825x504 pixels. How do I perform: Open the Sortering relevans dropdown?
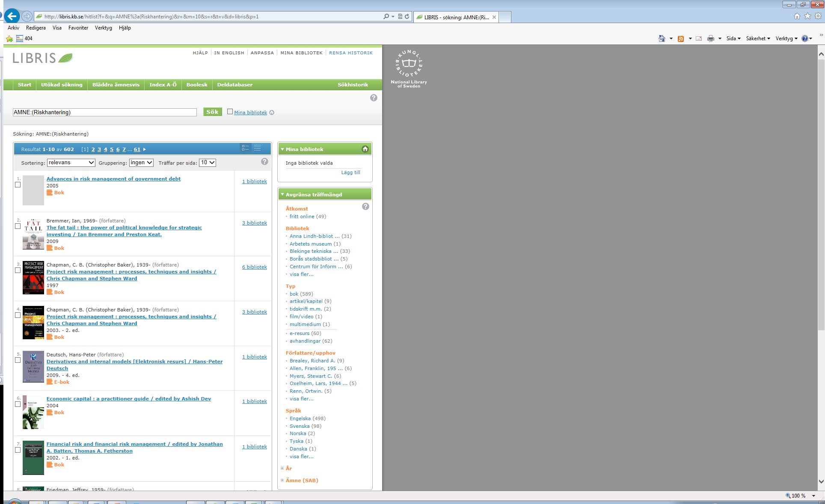point(71,163)
